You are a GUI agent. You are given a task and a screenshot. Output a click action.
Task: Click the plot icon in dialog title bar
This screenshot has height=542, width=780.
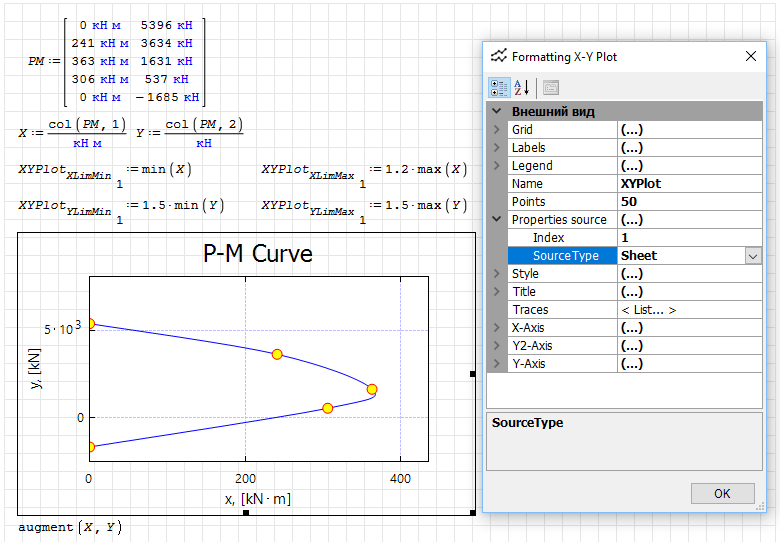[498, 57]
